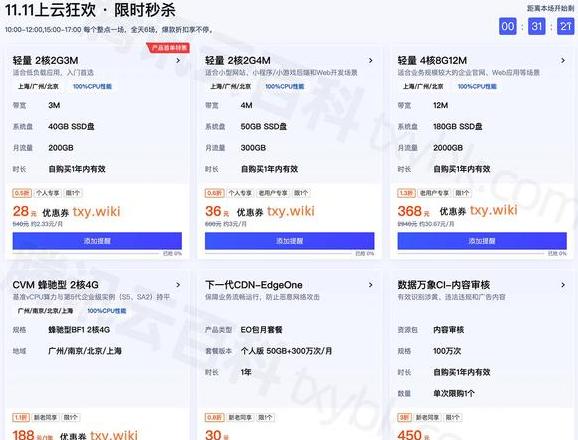This screenshot has width=578, height=440.
Task: Click 上海/广州/北京 region tag on 4核8G12M card
Action: [x=423, y=87]
